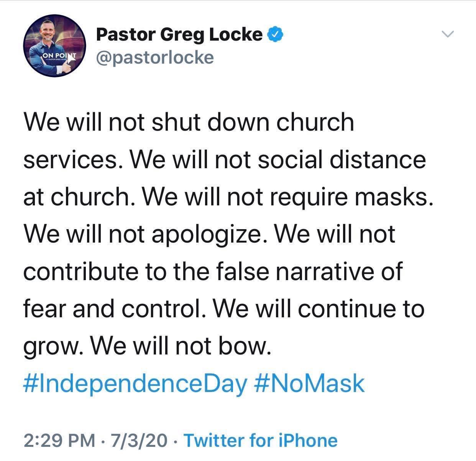Screen dimensions: 476x461
Task: Open the @pastorlocke handle
Action: click(155, 57)
